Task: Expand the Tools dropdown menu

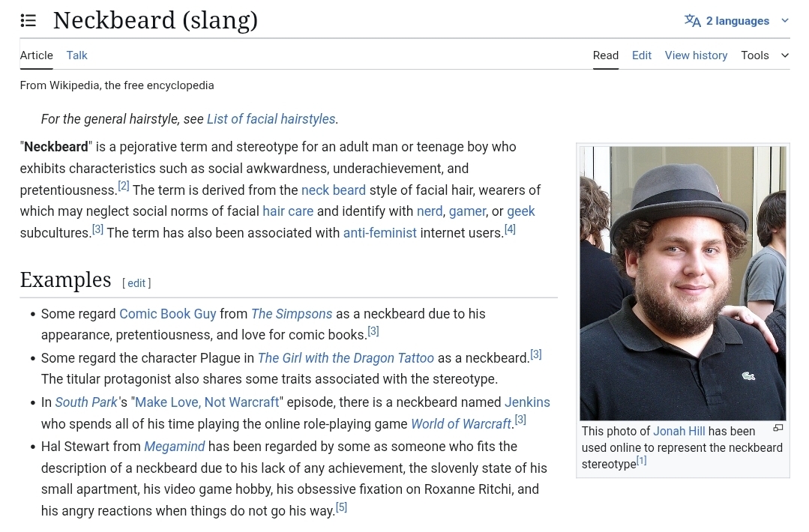Action: pos(766,55)
